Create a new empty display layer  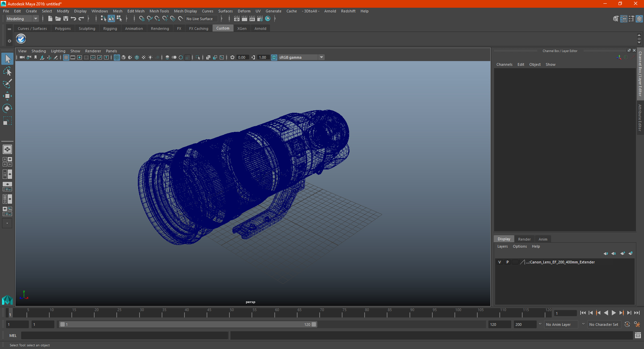(623, 253)
